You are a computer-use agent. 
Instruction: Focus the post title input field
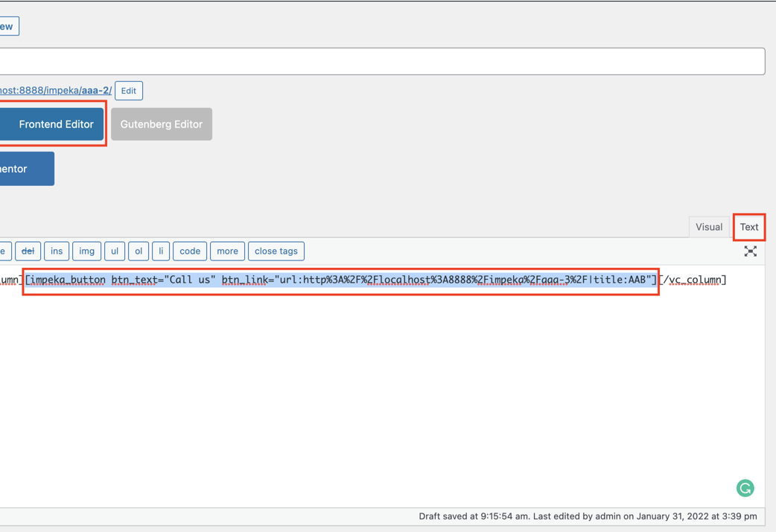383,61
